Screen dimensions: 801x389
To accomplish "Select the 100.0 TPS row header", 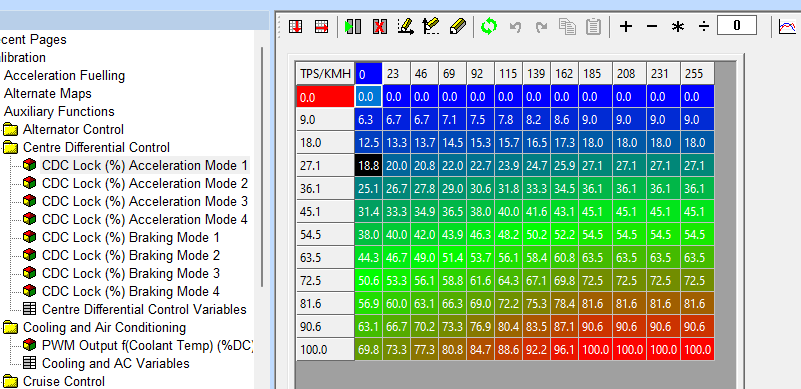I will click(x=325, y=350).
